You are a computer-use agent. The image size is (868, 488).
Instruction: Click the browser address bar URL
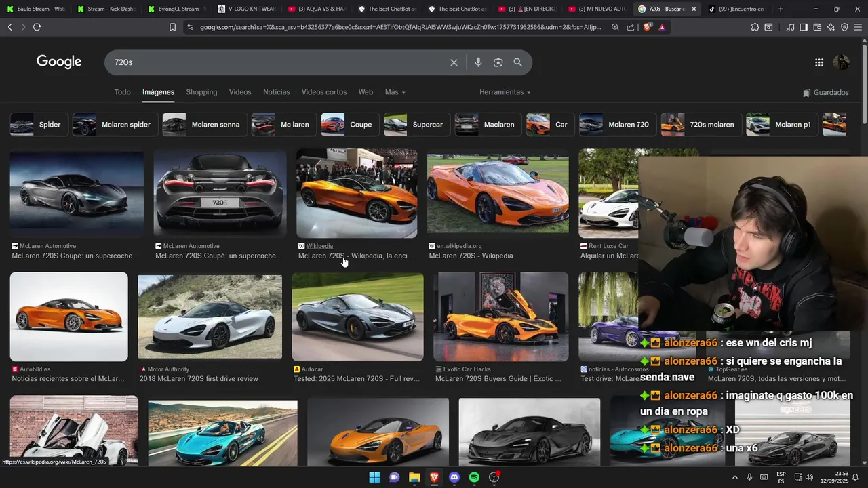400,27
